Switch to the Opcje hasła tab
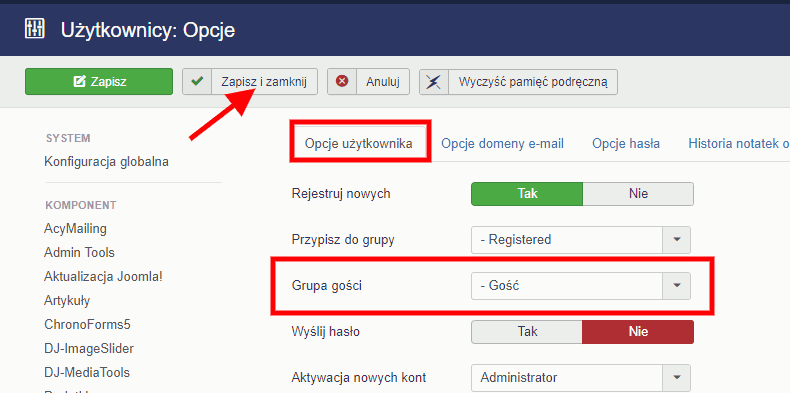This screenshot has height=393, width=790. click(x=626, y=144)
